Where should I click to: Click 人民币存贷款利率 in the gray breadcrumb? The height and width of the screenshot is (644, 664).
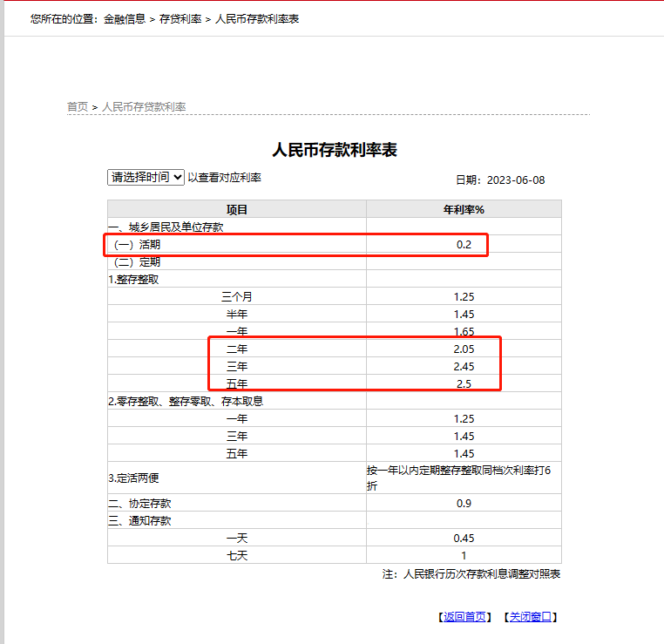coord(144,106)
